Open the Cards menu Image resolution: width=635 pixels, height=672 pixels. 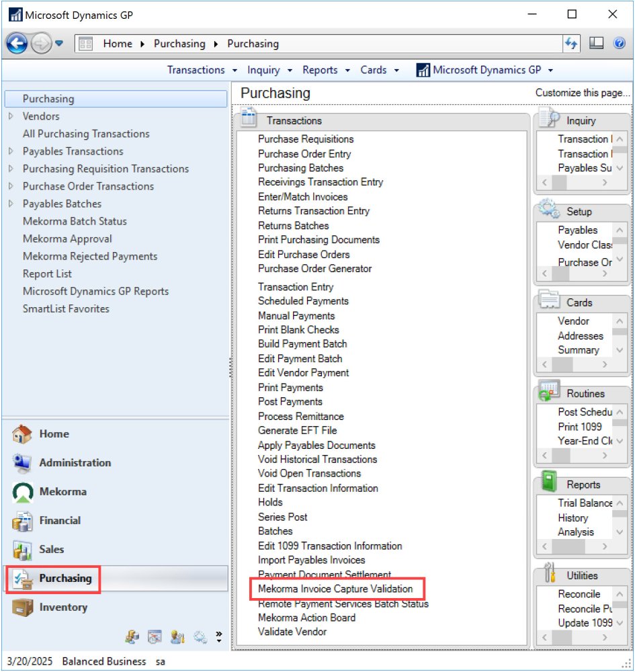pos(380,70)
